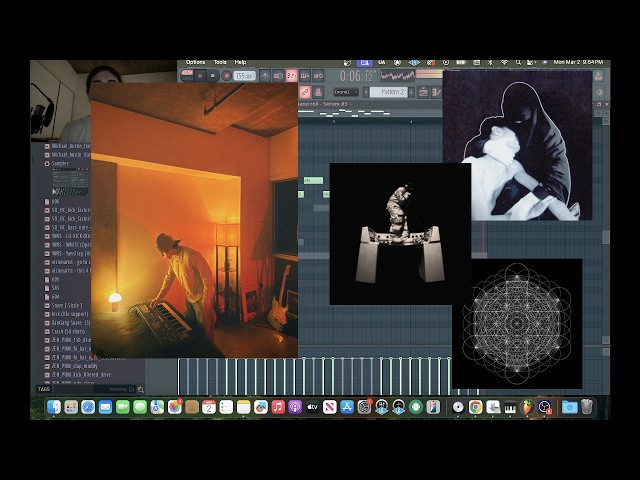Open Mail from the Dock

tap(105, 407)
